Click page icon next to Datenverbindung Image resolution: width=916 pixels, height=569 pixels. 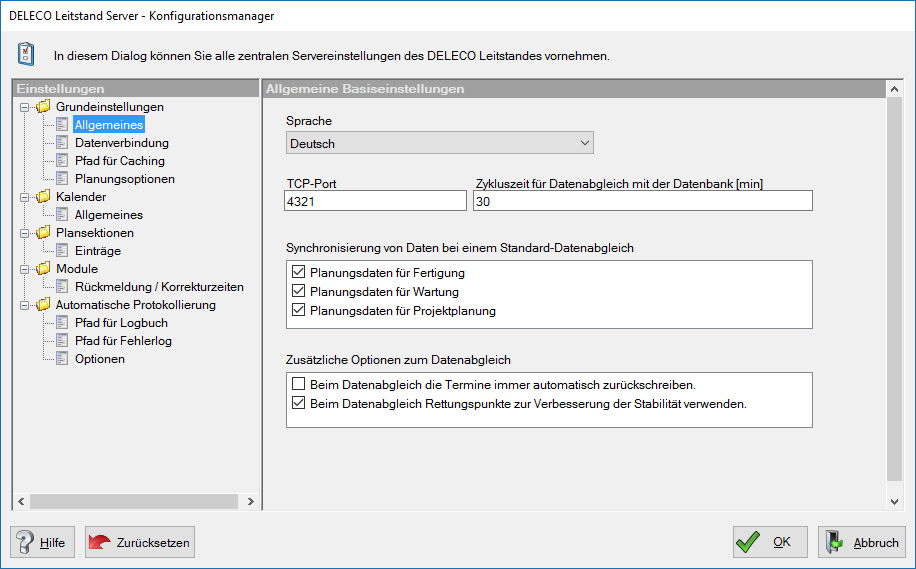(x=62, y=143)
